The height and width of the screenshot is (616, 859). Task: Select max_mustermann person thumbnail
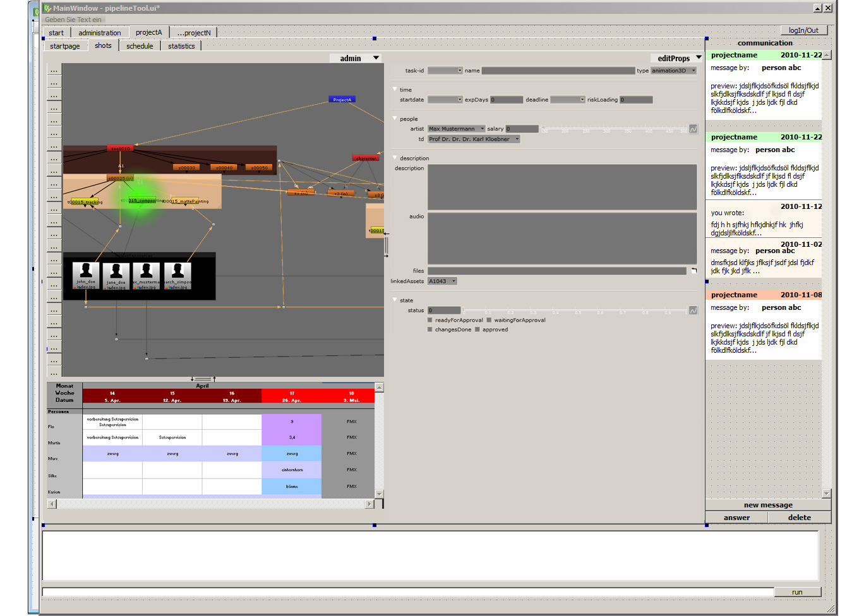(146, 276)
